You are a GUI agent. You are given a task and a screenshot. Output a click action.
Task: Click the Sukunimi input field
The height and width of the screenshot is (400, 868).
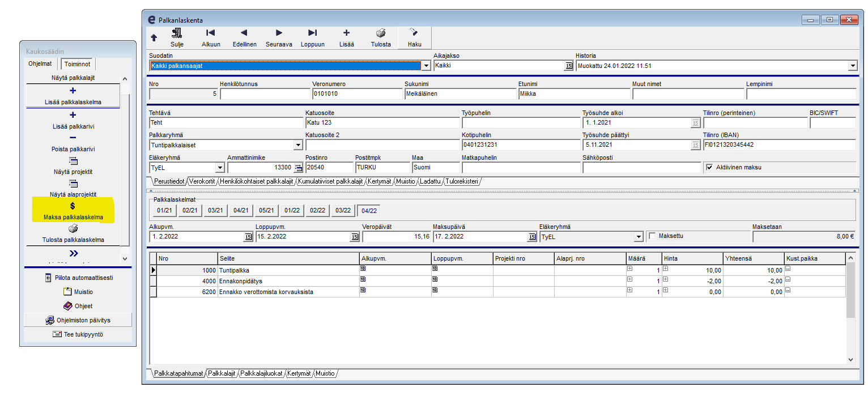[x=459, y=94]
